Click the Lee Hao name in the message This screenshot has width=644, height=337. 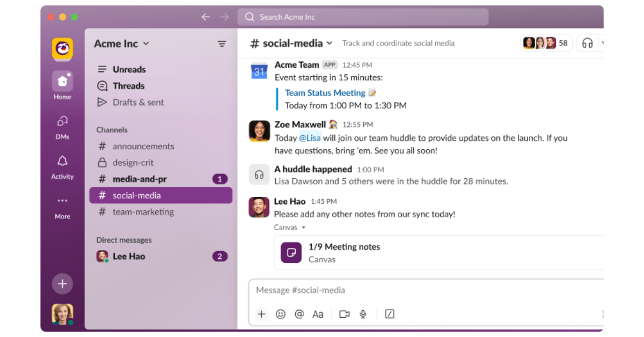(290, 201)
